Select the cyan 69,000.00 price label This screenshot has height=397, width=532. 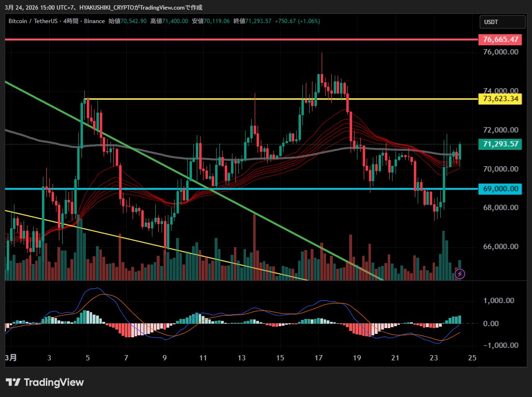tap(500, 189)
